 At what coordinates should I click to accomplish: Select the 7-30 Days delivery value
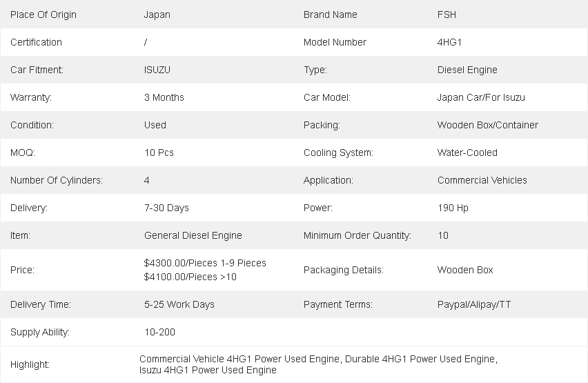(x=166, y=208)
